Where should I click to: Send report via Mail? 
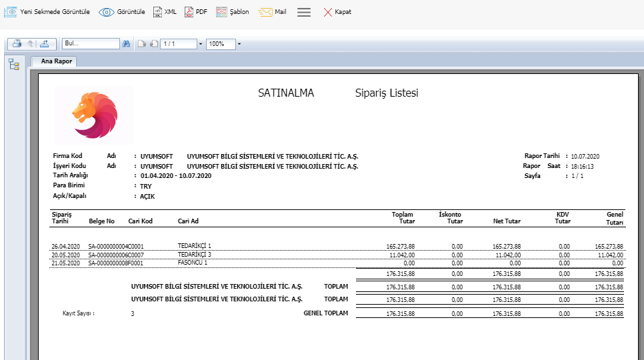pos(273,12)
